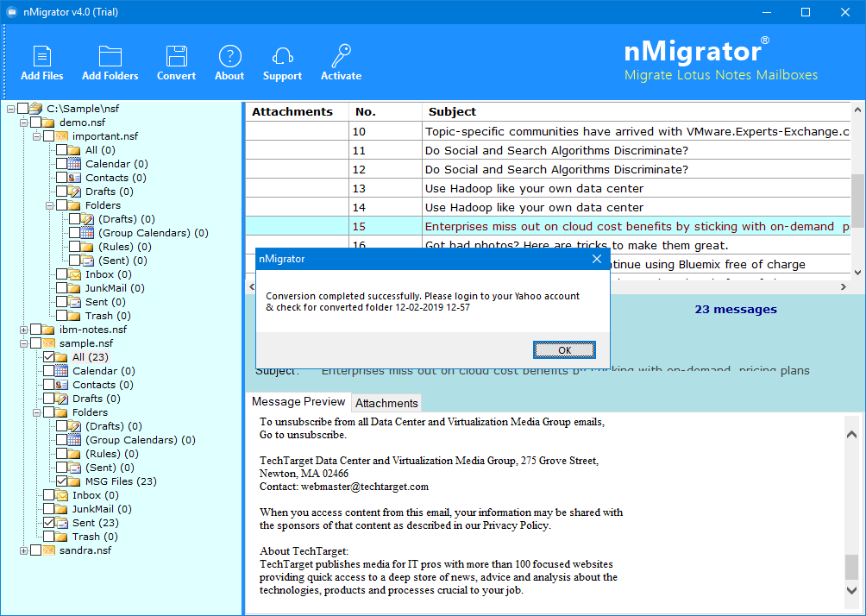Click the (Sent) folder icon under important.nsf
Viewport: 866px width, 616px height.
tap(87, 261)
